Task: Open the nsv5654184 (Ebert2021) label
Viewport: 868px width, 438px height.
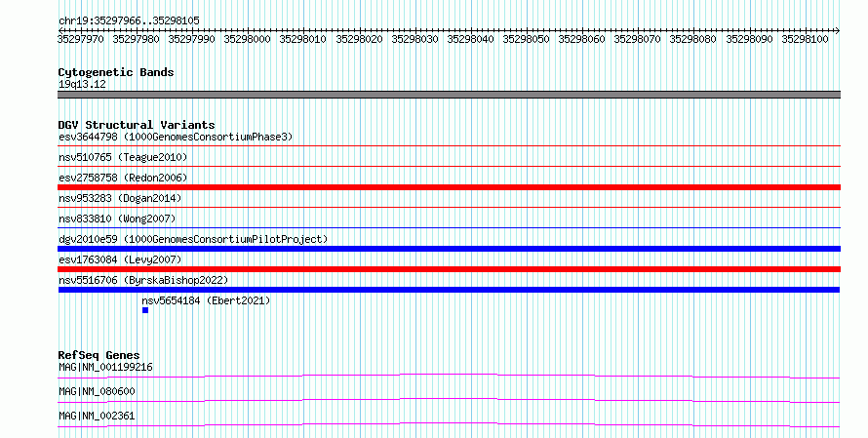Action: click(x=206, y=300)
